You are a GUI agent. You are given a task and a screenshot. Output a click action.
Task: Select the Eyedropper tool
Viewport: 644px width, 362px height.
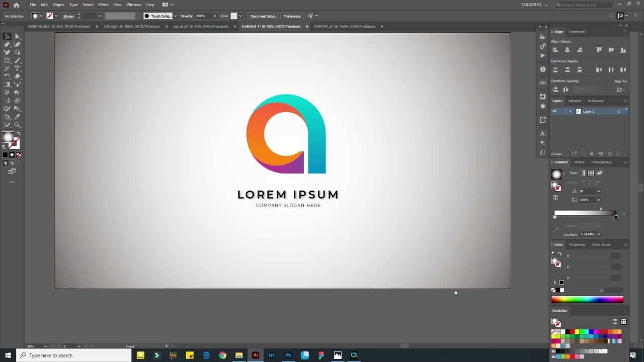point(17,117)
